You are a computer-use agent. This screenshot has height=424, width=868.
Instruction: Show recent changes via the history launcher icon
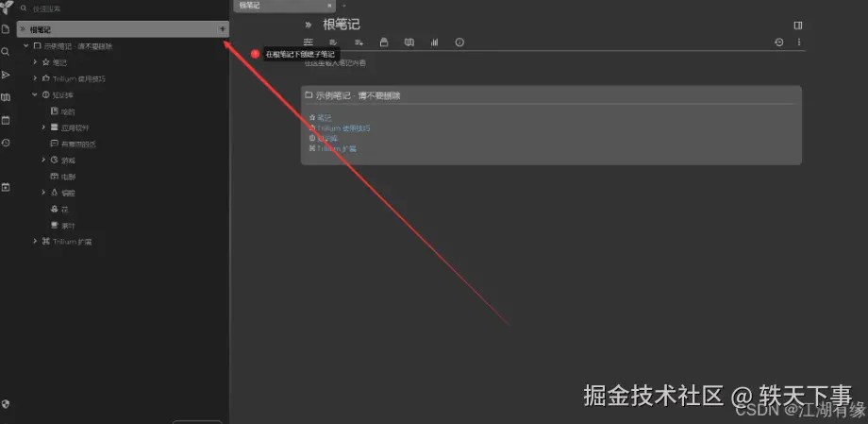pyautogui.click(x=6, y=143)
